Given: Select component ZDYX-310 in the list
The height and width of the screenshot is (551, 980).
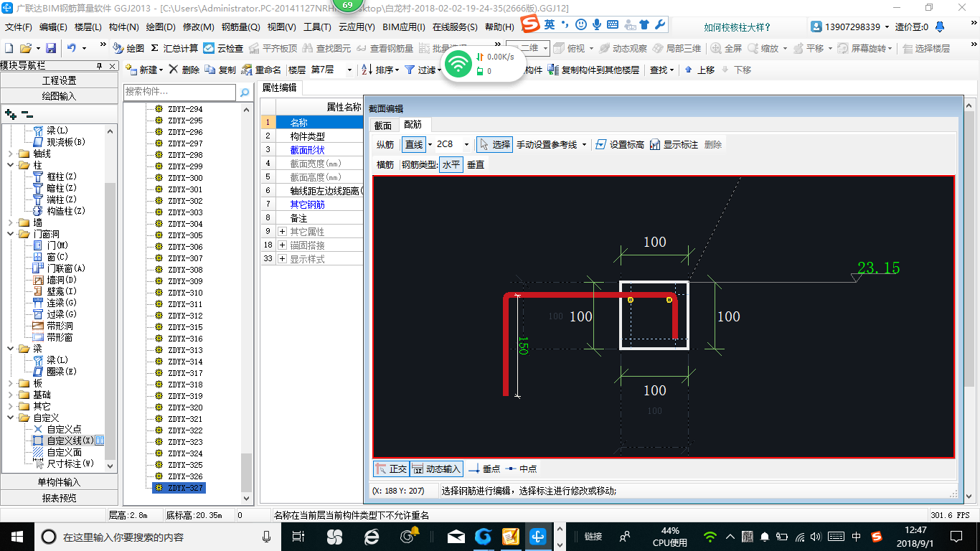Looking at the screenshot, I should pos(185,293).
